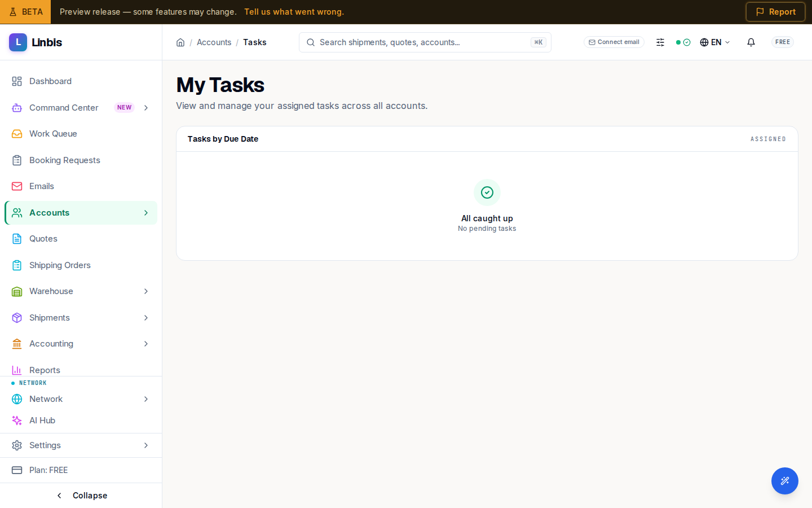
Task: Click the Report button in beta banner
Action: pyautogui.click(x=775, y=12)
